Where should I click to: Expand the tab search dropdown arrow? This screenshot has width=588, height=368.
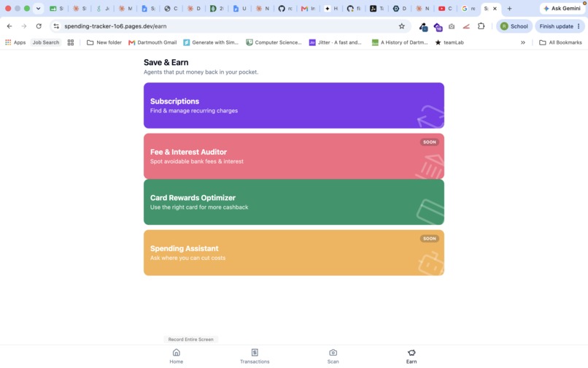click(38, 8)
